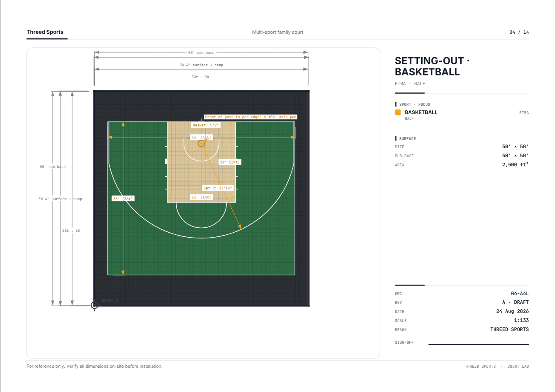Click the 'SETTING-OUT · BASKETBALL' heading
This screenshot has height=392, width=555.
tap(432, 66)
